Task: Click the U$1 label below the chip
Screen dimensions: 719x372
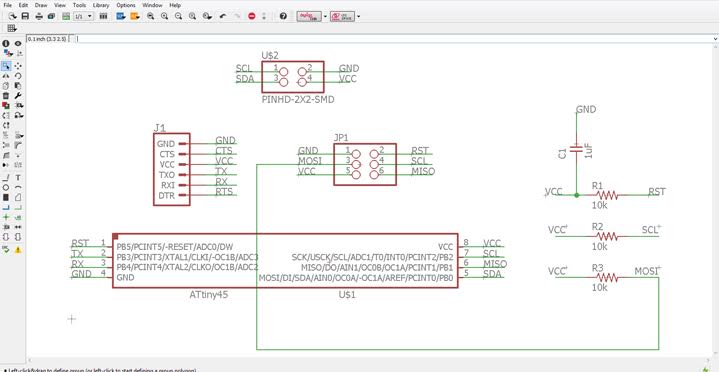Action: [x=347, y=294]
